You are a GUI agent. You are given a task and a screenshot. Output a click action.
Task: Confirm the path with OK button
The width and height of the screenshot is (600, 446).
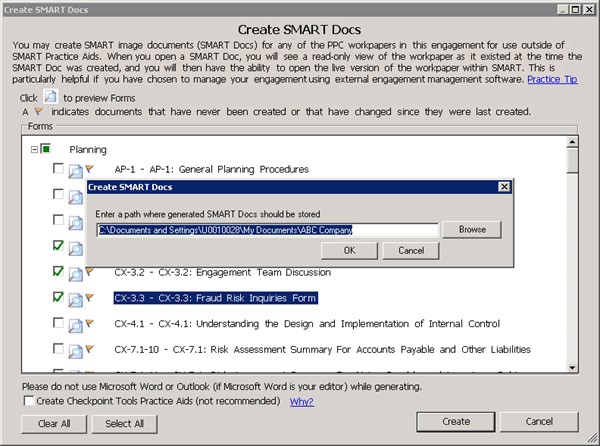[349, 250]
